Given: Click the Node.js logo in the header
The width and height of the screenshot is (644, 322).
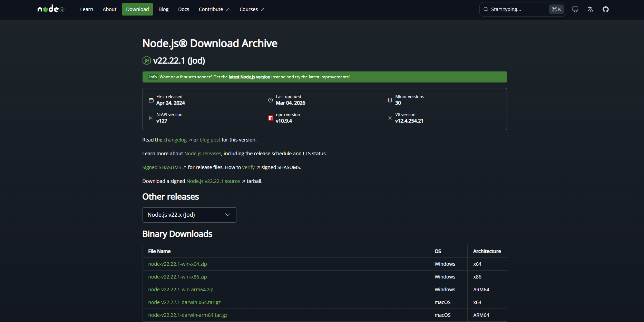Looking at the screenshot, I should pos(51,9).
